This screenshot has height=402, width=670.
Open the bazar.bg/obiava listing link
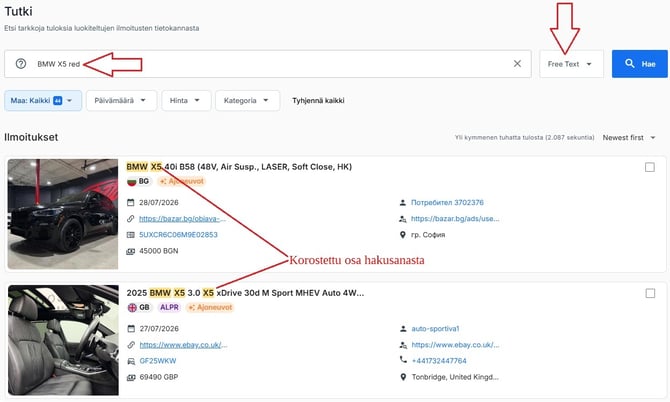click(x=182, y=219)
